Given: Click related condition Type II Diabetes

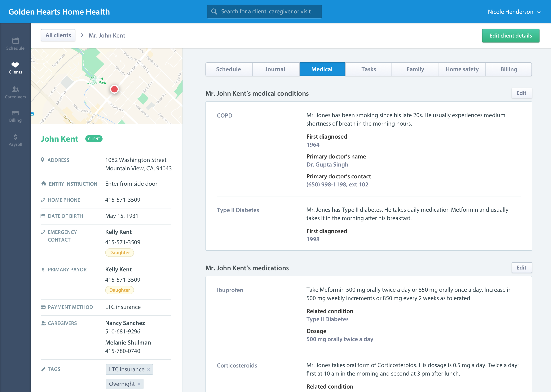Looking at the screenshot, I should 327,319.
